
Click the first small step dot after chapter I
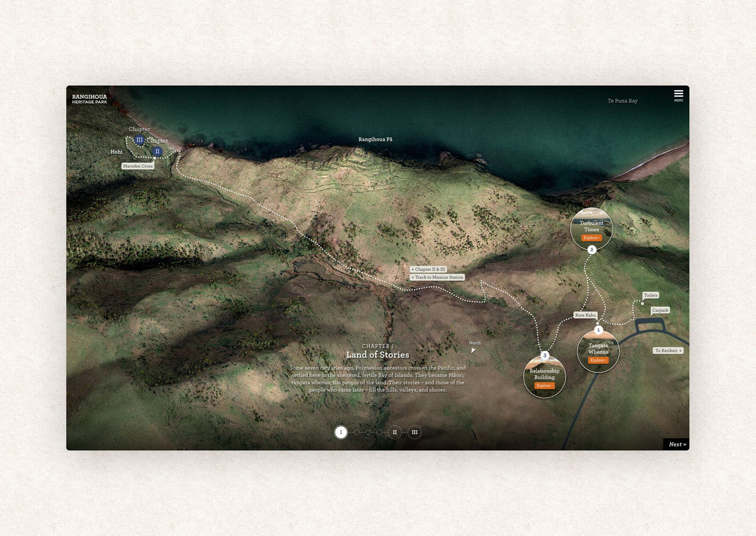pyautogui.click(x=356, y=432)
